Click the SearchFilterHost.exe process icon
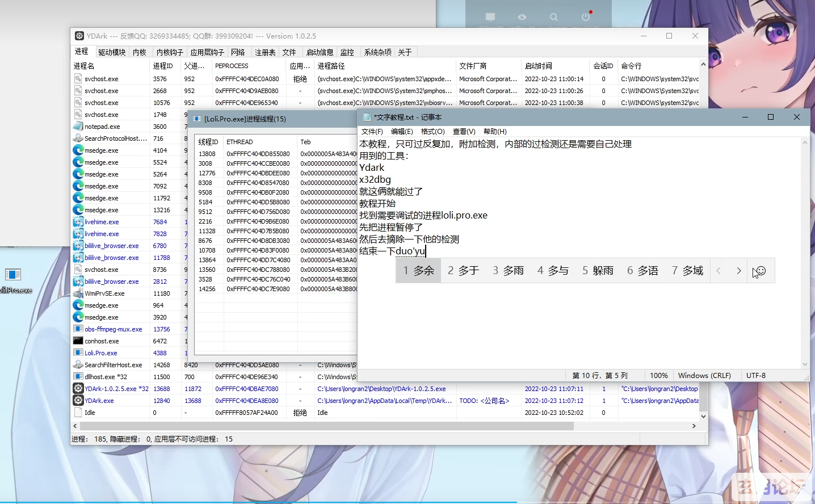Screen dimensions: 815x504 tap(78, 365)
